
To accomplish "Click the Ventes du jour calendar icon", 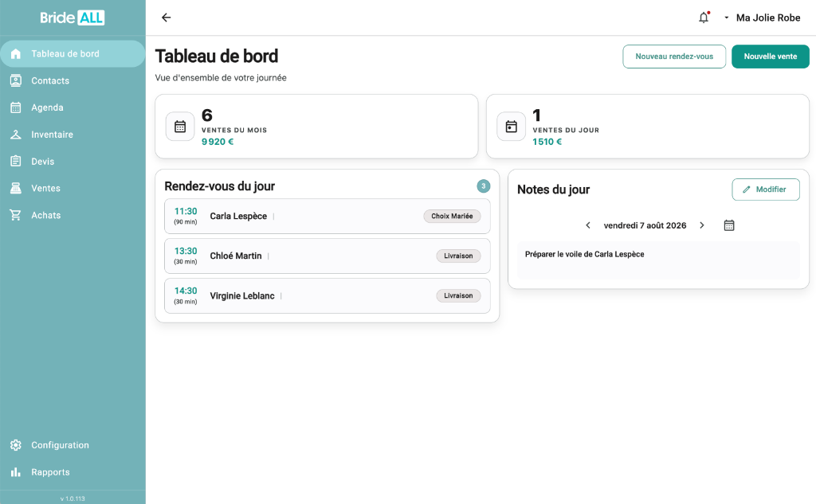I will (511, 127).
